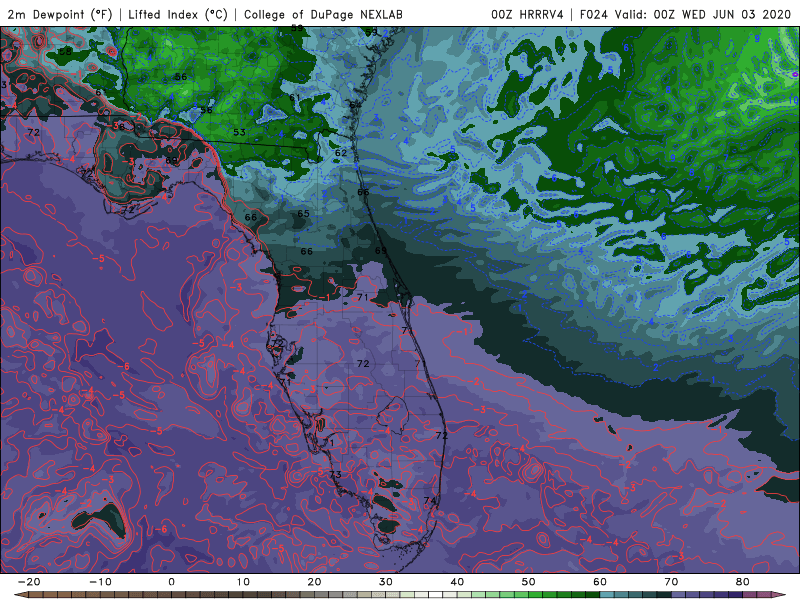Viewport: 800px width, 600px height.
Task: Click the '58' dewpoint value on map
Action: coord(65,52)
